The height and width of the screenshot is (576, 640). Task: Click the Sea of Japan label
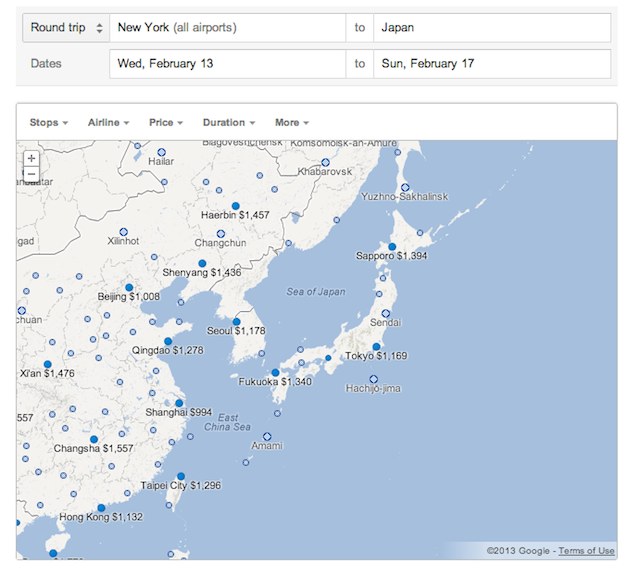(316, 292)
